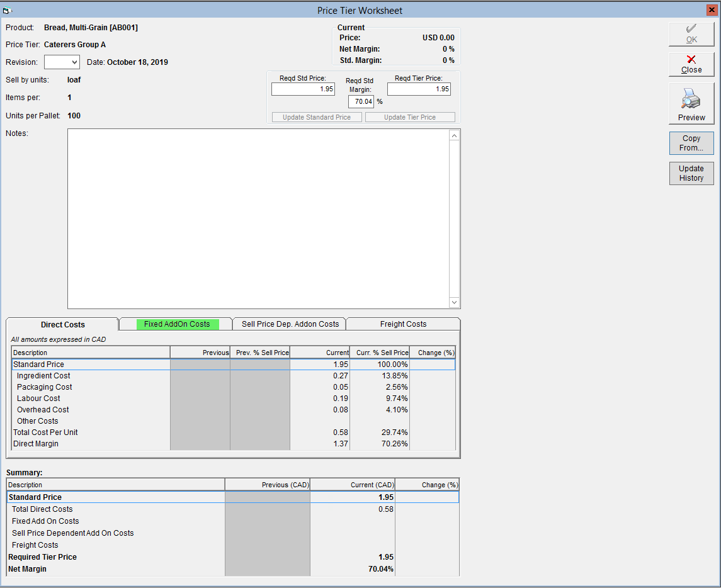Click the Reqd Tier Price field
The image size is (721, 588).
419,89
